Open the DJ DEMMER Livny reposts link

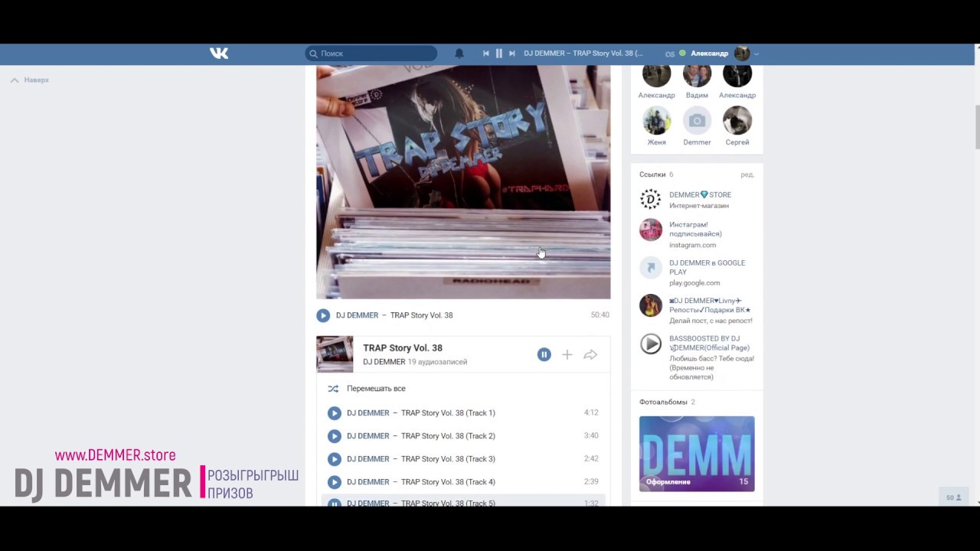click(x=710, y=305)
